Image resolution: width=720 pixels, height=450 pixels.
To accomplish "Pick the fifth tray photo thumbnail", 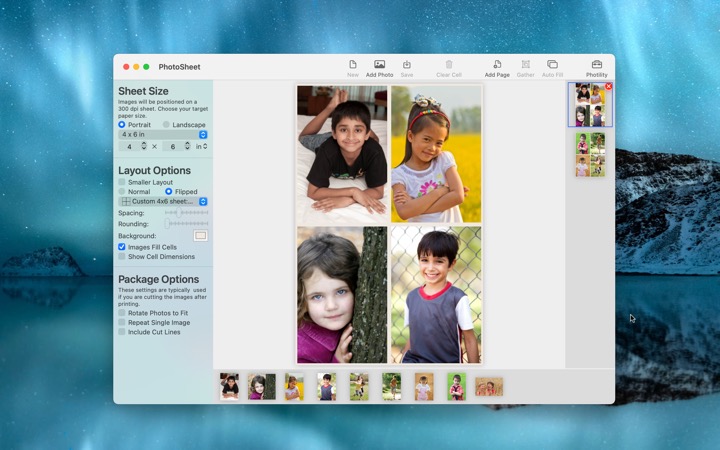I will coord(359,387).
